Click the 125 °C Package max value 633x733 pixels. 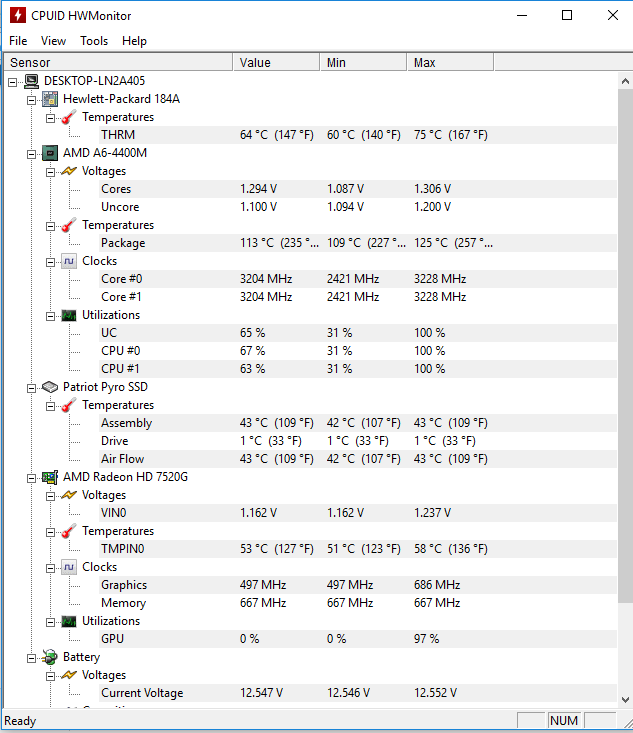click(453, 243)
